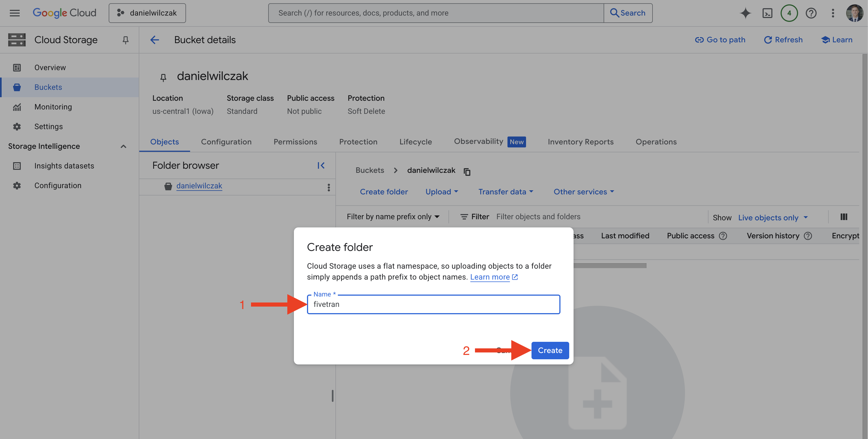The width and height of the screenshot is (868, 439).
Task: Open the notifications badge showing 4
Action: [x=789, y=13]
